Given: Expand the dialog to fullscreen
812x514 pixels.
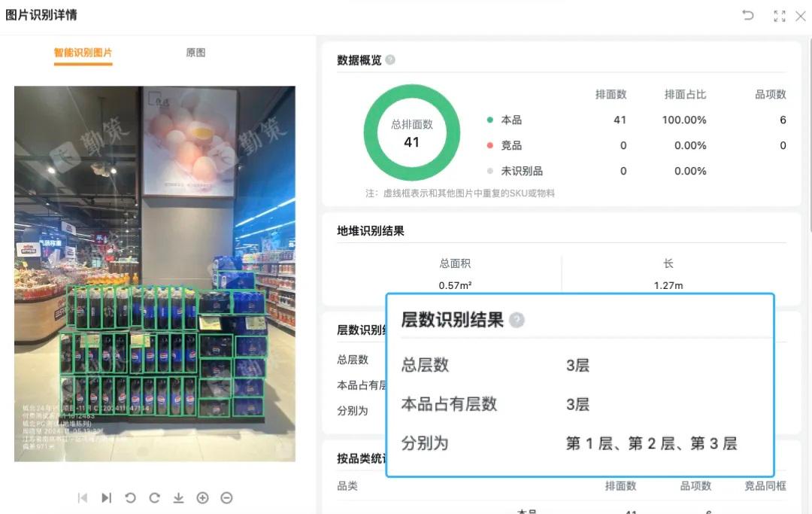Looking at the screenshot, I should click(779, 16).
